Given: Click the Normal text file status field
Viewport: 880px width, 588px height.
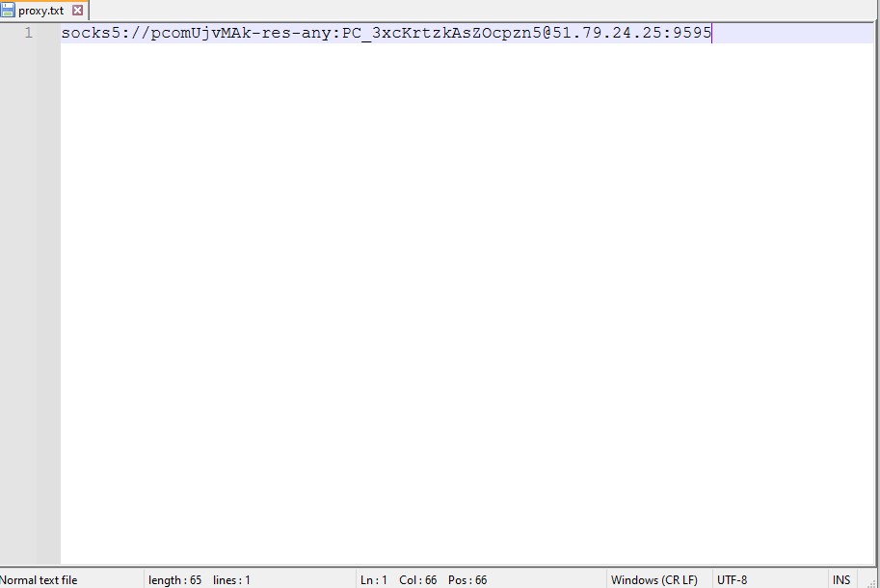Looking at the screenshot, I should pyautogui.click(x=40, y=580).
